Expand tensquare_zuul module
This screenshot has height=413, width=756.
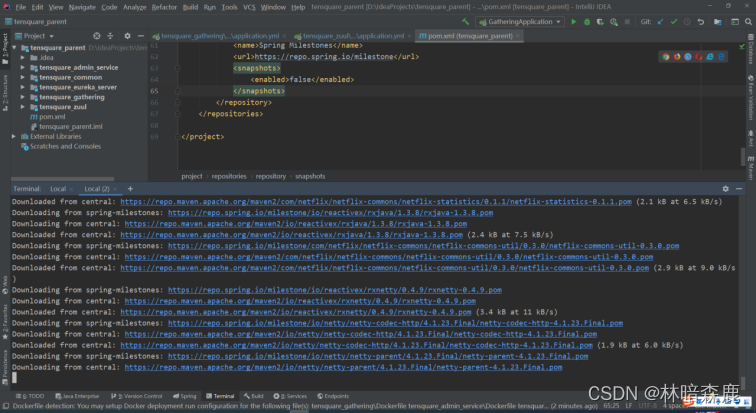pos(23,107)
